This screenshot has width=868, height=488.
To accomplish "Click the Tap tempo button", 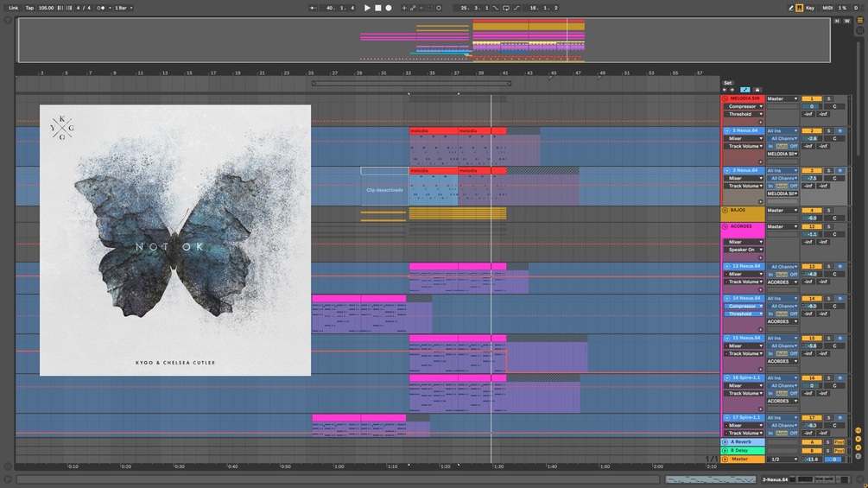I will pos(29,8).
